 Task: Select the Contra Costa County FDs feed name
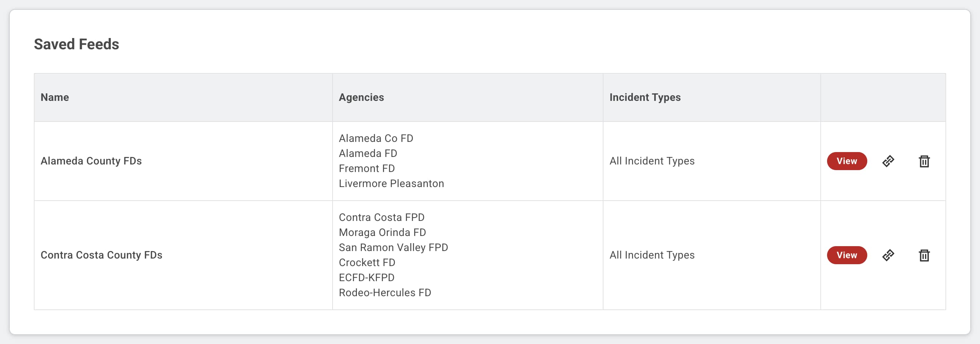pos(101,255)
